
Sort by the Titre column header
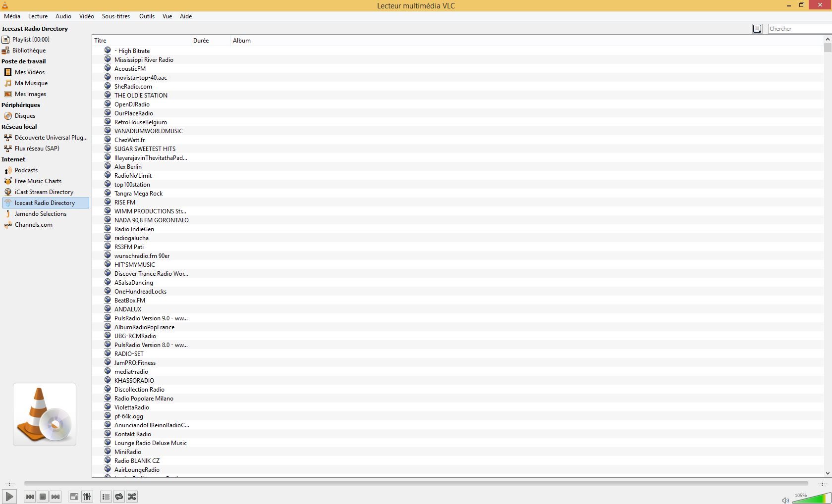pos(141,41)
